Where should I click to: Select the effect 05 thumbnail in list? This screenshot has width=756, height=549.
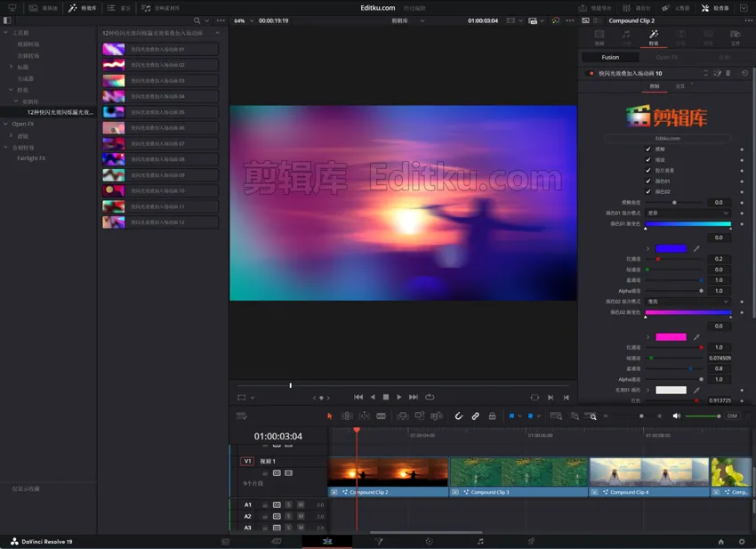click(x=113, y=112)
